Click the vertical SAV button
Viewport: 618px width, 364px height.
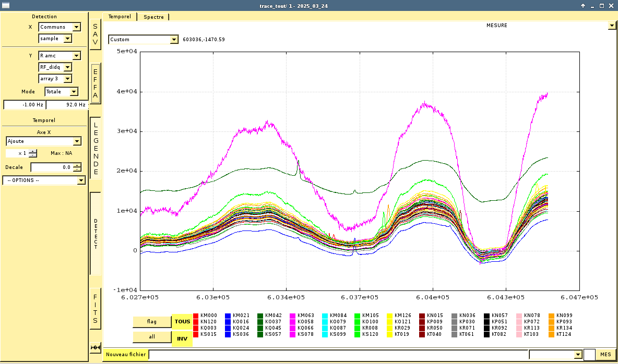click(x=95, y=34)
